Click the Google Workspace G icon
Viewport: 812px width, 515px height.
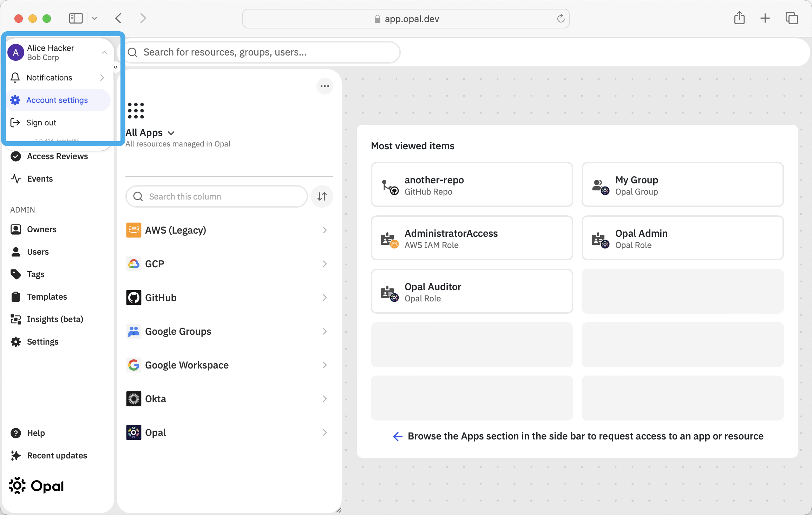[x=134, y=365]
